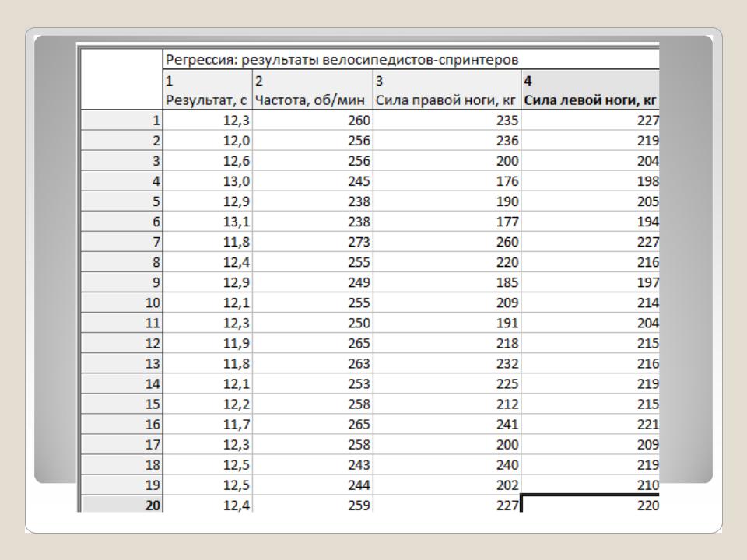Click right leg cell 225 in row 14
Screen dimensions: 747x560
tap(447, 383)
